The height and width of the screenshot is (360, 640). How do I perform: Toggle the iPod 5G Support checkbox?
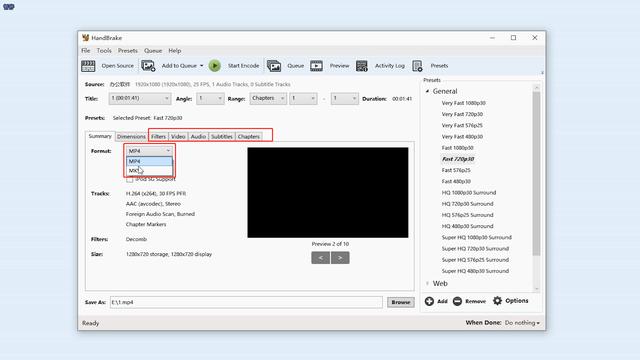coord(130,179)
